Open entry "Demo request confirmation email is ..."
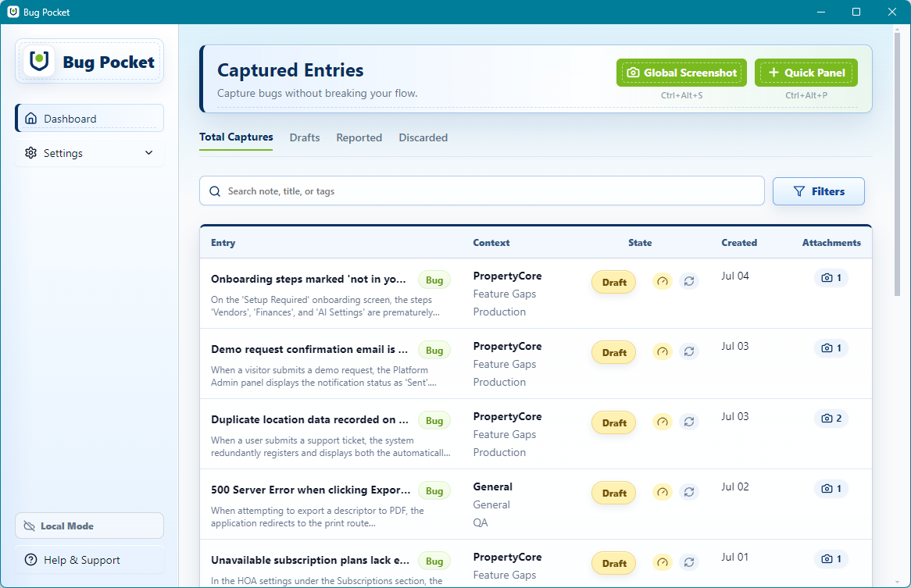 [x=309, y=349]
